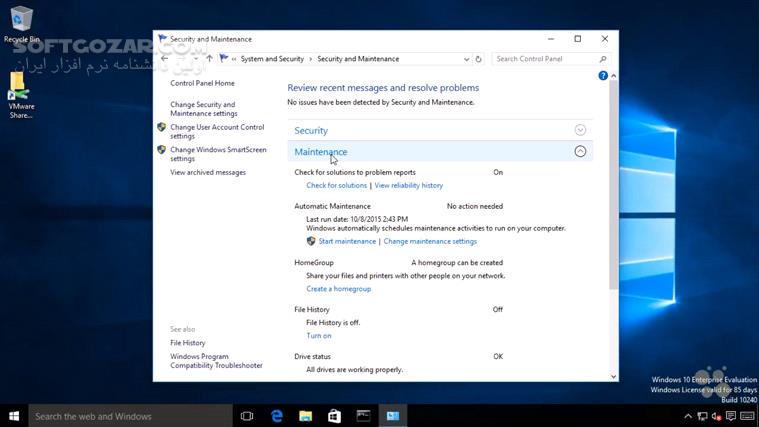Click the HomeGroup label
Viewport: 759px width, 427px height.
click(x=314, y=262)
